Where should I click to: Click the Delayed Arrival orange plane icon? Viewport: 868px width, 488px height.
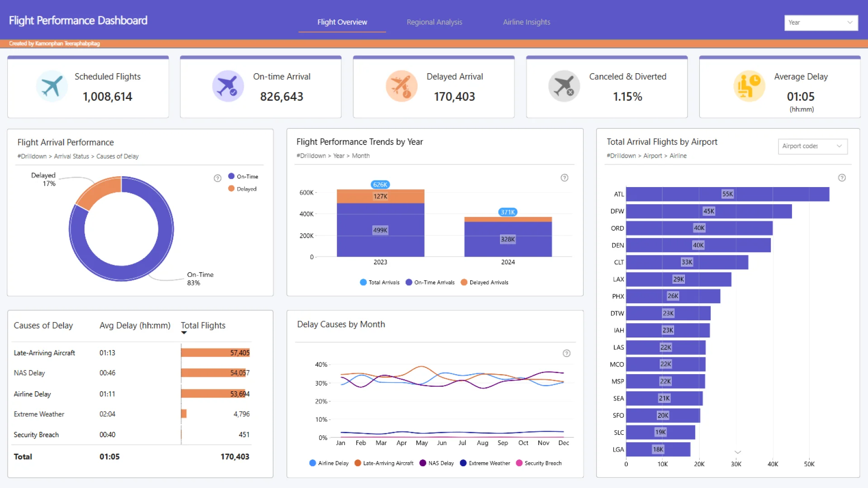coord(401,86)
